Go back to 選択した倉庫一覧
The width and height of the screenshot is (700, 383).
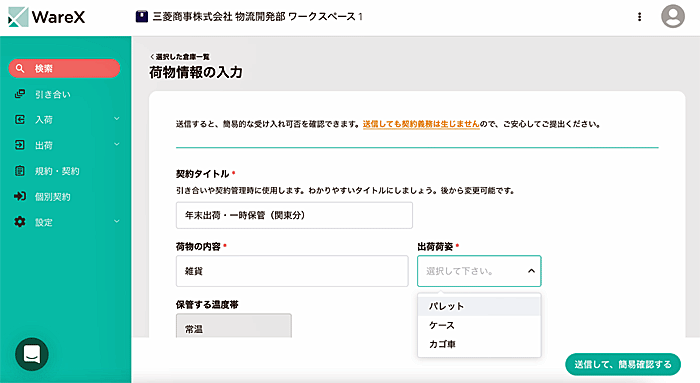point(180,57)
